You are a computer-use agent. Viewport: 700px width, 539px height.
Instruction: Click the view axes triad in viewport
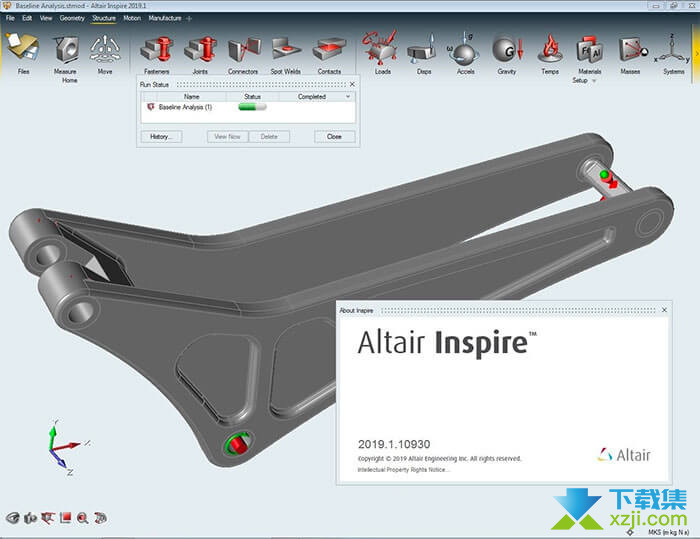point(66,447)
